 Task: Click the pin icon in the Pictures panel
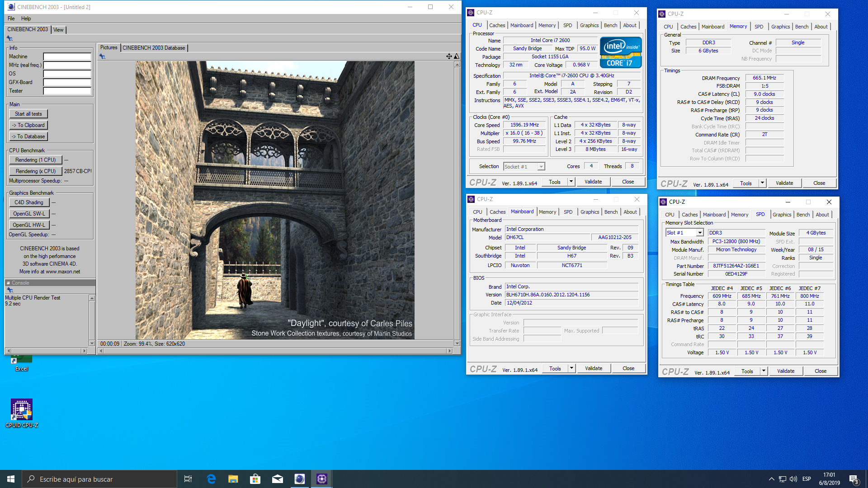[102, 56]
